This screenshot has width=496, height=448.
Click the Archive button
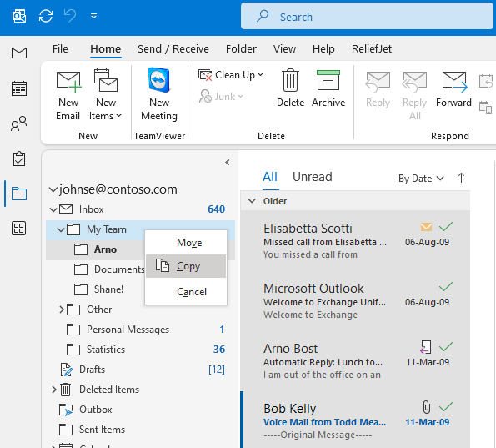tap(328, 88)
